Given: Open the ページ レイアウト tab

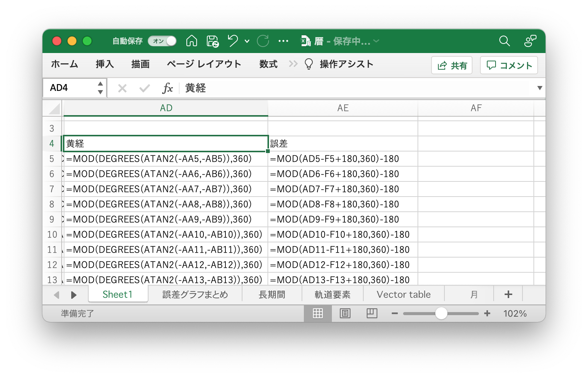Looking at the screenshot, I should (204, 64).
